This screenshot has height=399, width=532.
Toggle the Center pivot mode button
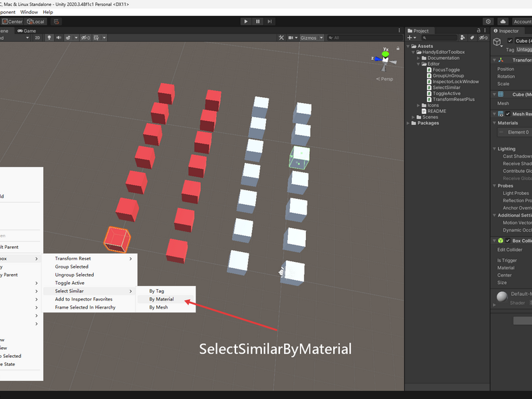click(12, 21)
